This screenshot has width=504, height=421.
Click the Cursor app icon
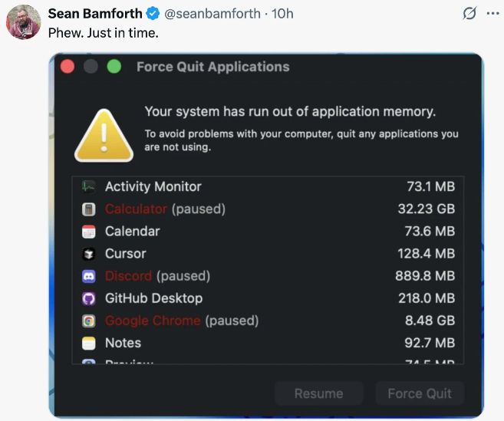point(89,254)
